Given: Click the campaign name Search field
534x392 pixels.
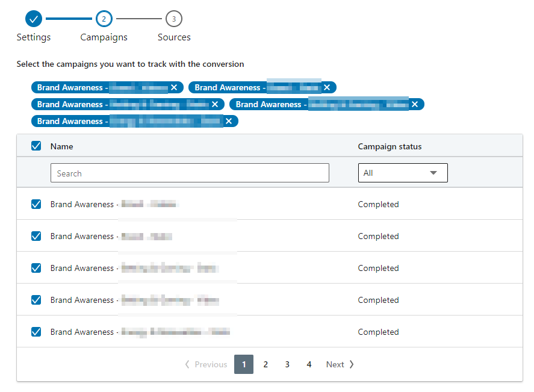Looking at the screenshot, I should tap(190, 173).
